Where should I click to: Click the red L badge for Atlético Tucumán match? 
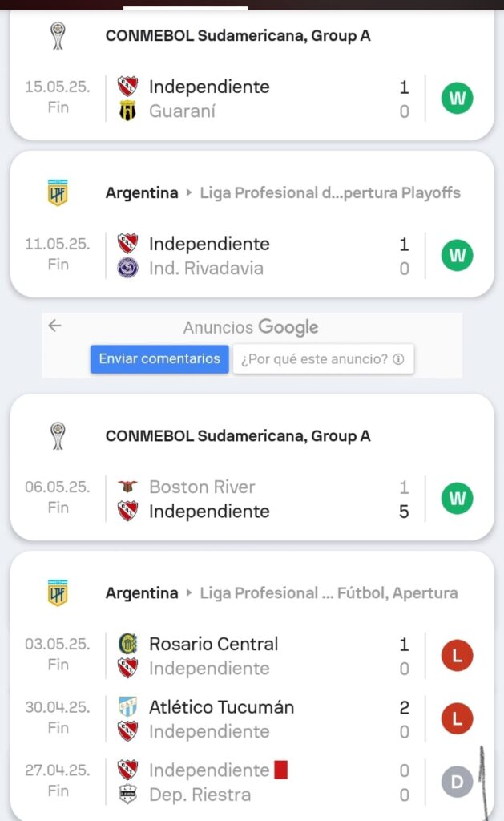pos(458,719)
